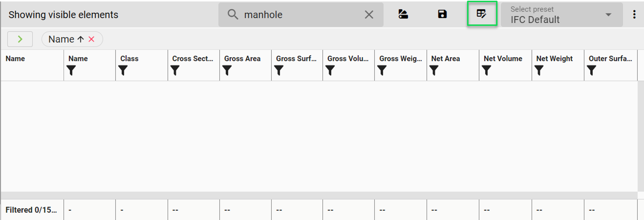The height and width of the screenshot is (220, 644).
Task: Click the save preset floppy icon
Action: click(x=442, y=14)
